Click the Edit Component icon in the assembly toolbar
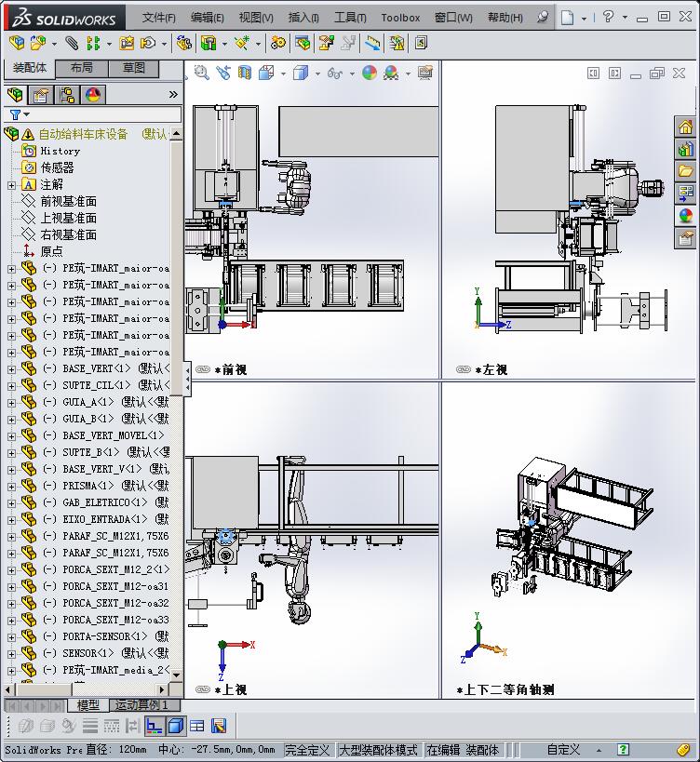 [17, 43]
